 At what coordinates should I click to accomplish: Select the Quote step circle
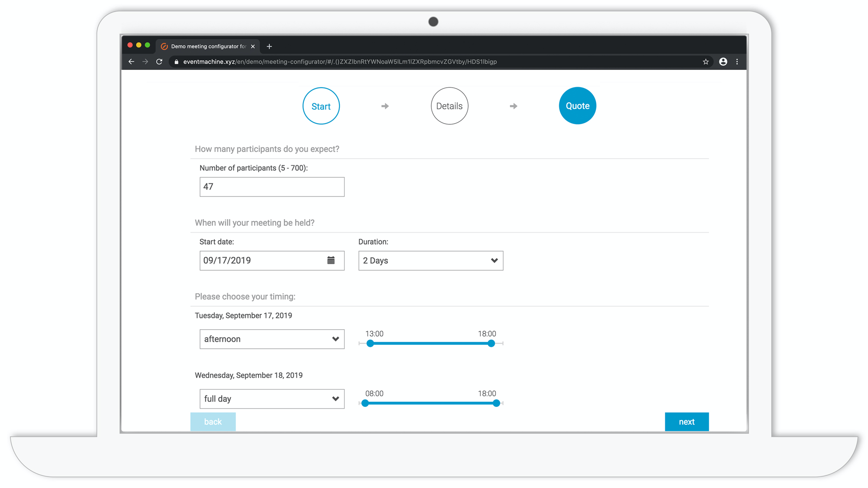(x=577, y=105)
